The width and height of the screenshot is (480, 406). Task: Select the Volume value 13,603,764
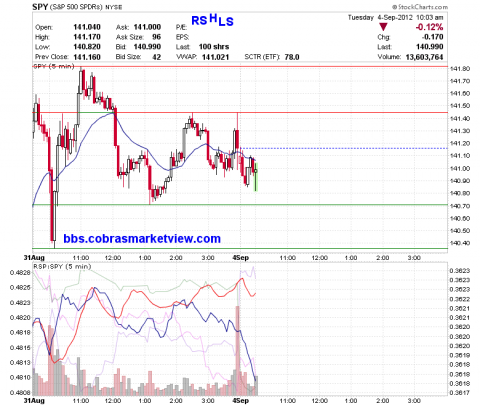pyautogui.click(x=424, y=57)
